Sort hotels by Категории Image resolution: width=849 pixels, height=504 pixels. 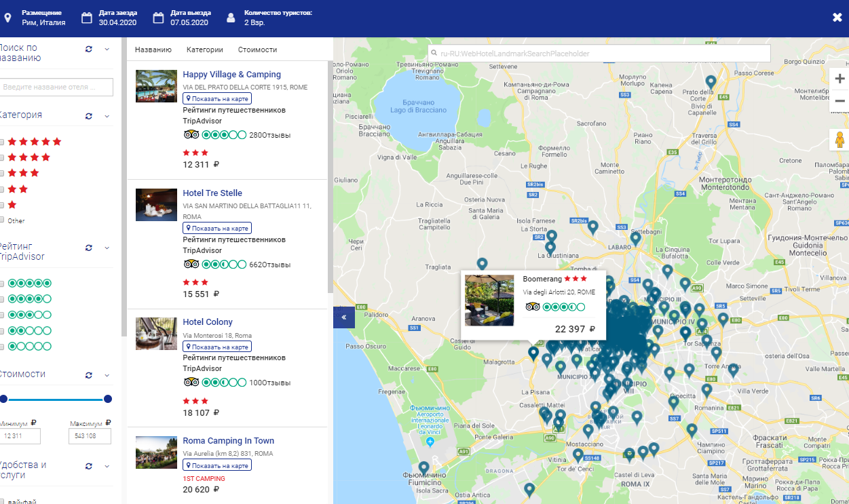click(205, 50)
